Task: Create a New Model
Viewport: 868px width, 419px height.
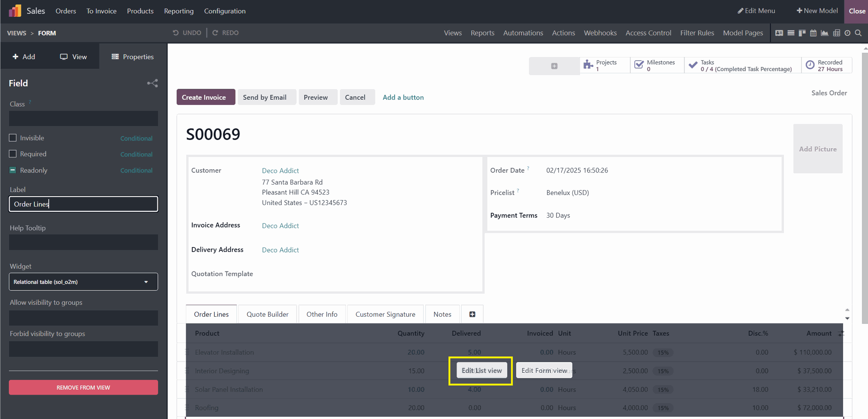Action: pos(817,11)
